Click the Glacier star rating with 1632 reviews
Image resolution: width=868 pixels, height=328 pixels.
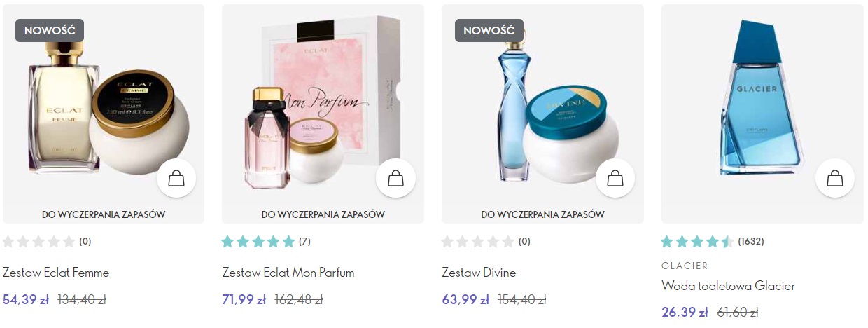tap(697, 242)
